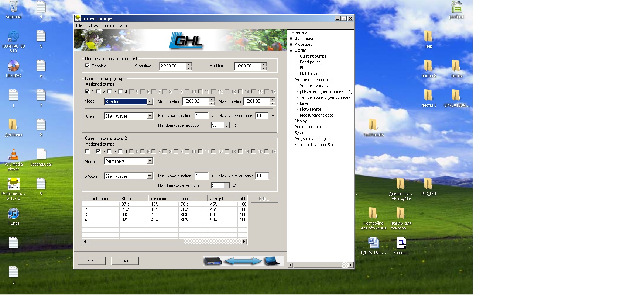The image size is (644, 295).
Task: Check pump 4 in pump group 2
Action: pos(120,151)
